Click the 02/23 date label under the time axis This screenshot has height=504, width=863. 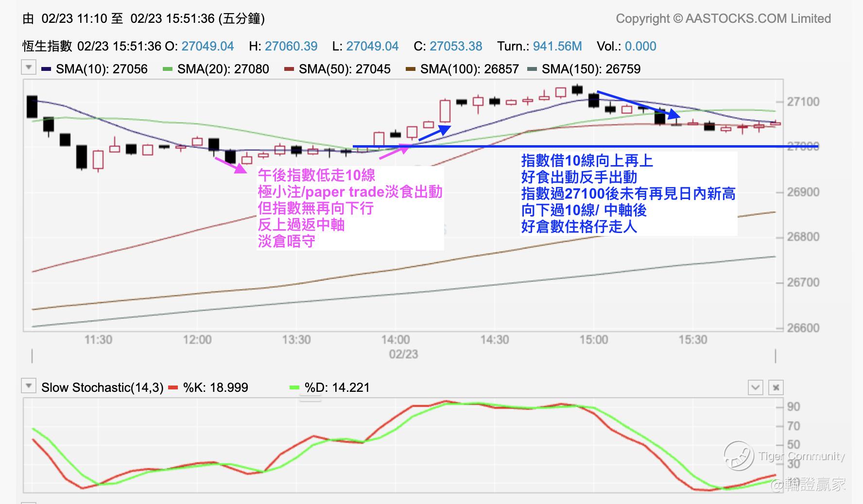403,354
